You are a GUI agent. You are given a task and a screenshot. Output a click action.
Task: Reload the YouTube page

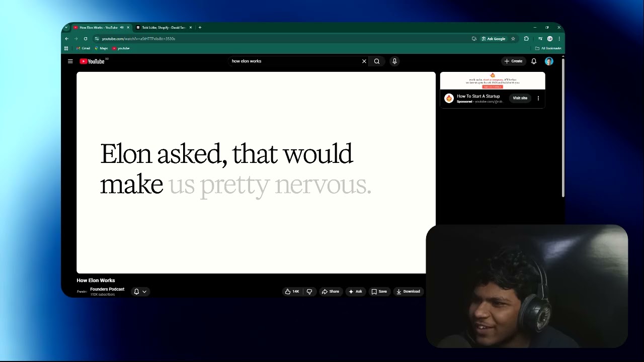coord(86,39)
